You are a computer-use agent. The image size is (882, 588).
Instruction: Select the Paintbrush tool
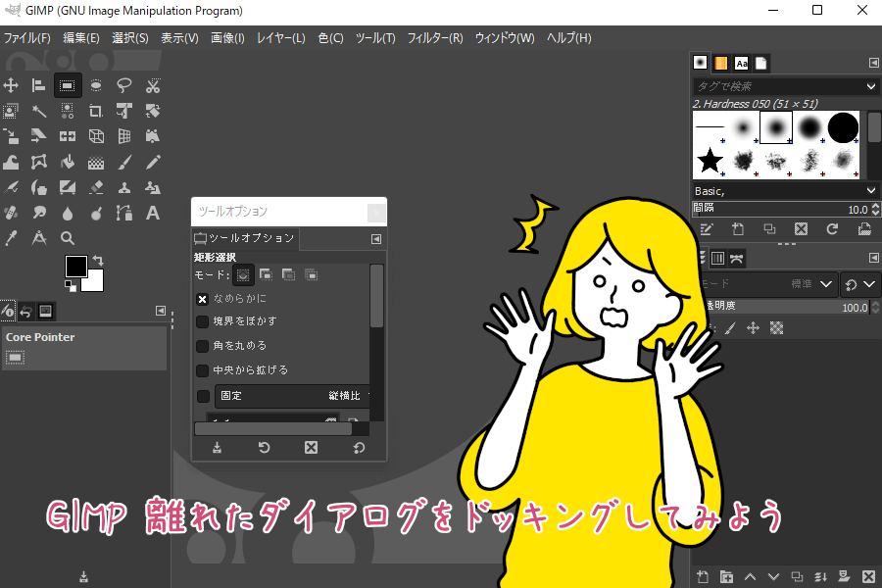click(x=124, y=162)
